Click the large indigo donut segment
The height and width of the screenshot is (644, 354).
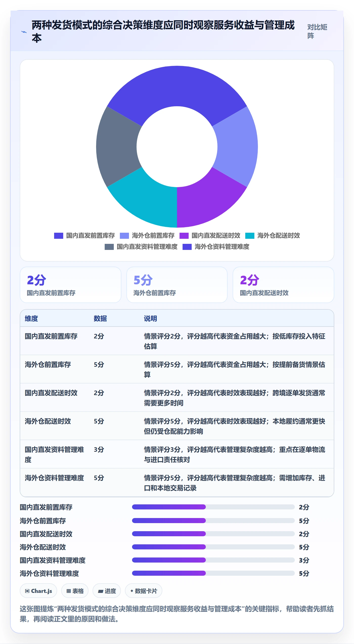177,87
